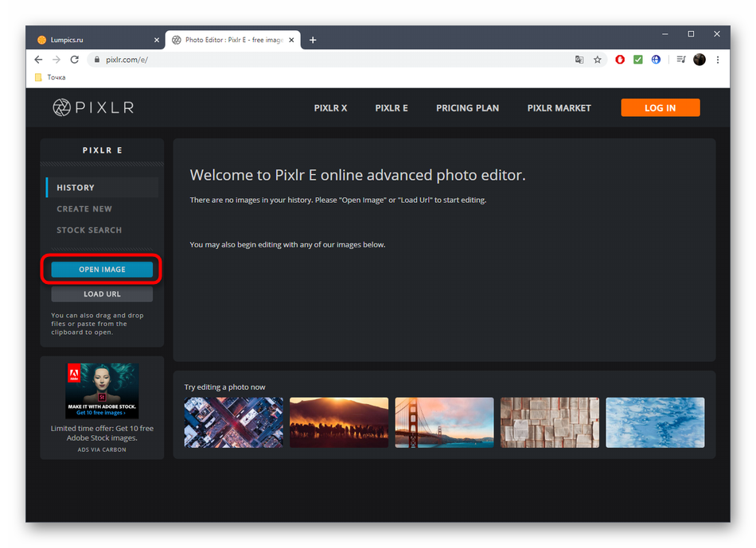Click the Chrome profile avatar
This screenshot has height=548, width=756.
[x=699, y=60]
